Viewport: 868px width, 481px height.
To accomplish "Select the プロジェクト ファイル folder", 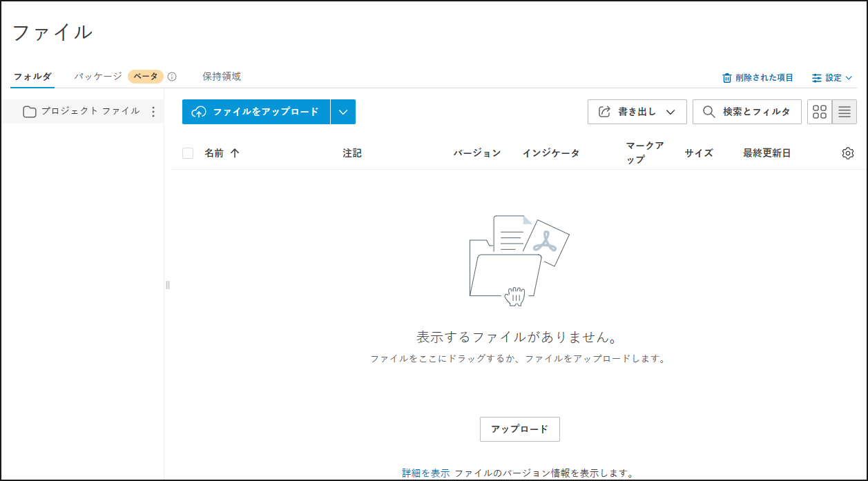I will click(x=81, y=111).
